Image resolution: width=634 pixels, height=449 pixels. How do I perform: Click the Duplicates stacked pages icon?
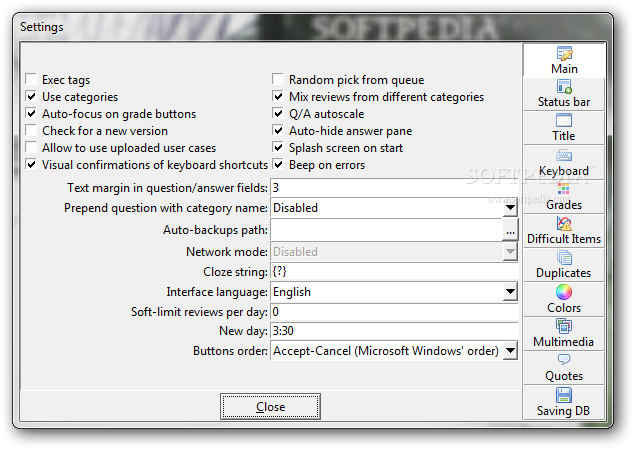pyautogui.click(x=564, y=258)
